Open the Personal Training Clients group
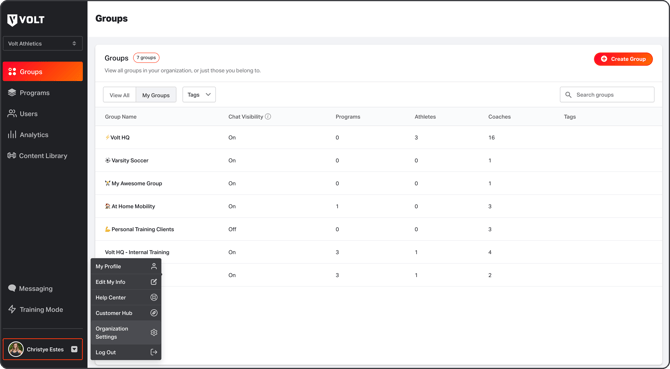670x369 pixels. click(x=379, y=229)
